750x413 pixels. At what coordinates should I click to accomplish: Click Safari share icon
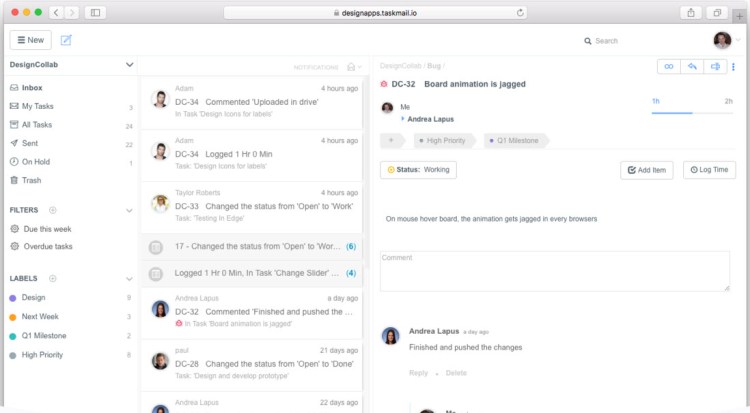(x=691, y=13)
